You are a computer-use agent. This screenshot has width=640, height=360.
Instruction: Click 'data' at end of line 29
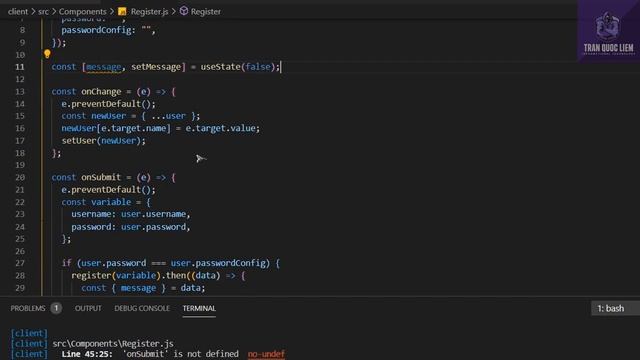(x=191, y=288)
